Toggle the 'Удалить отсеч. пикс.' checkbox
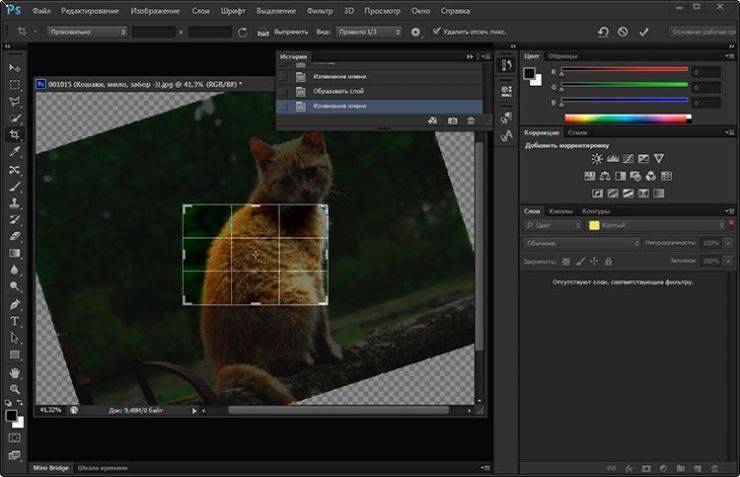 pos(436,32)
